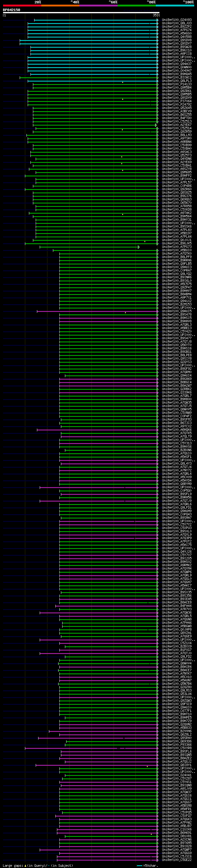
Task: Select hit label UniRef100_B3IWI2
Action: tap(177, 78)
